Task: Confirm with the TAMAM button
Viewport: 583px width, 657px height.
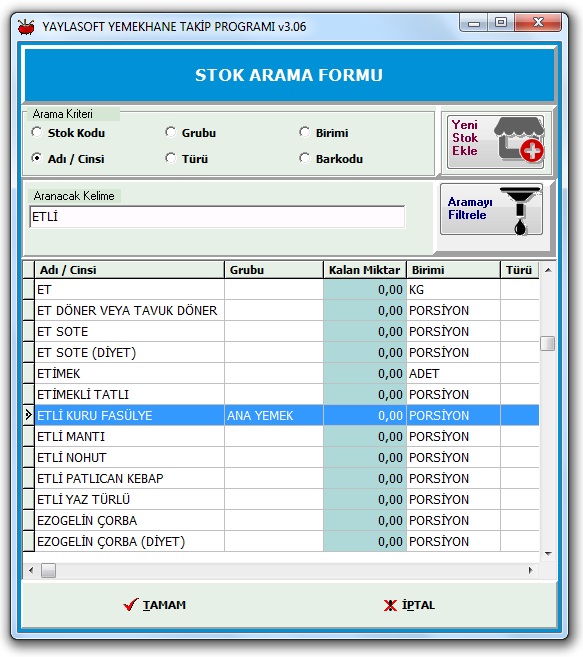Action: point(155,605)
